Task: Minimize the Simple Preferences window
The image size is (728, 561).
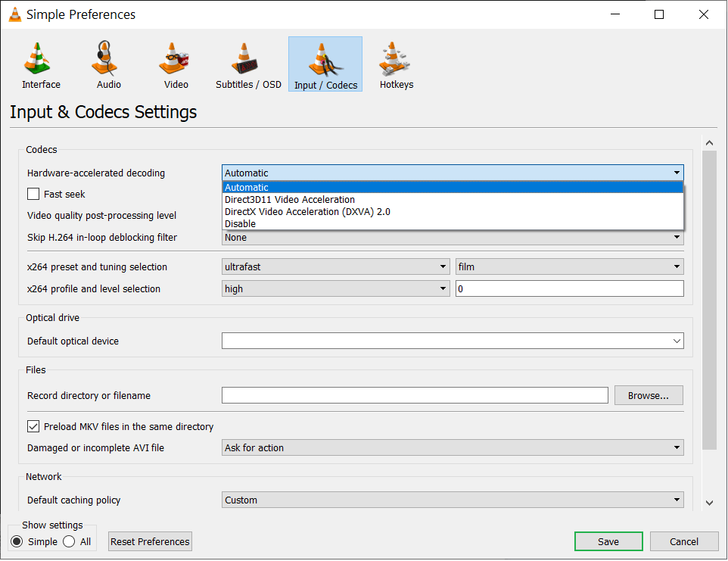Action: coord(615,14)
